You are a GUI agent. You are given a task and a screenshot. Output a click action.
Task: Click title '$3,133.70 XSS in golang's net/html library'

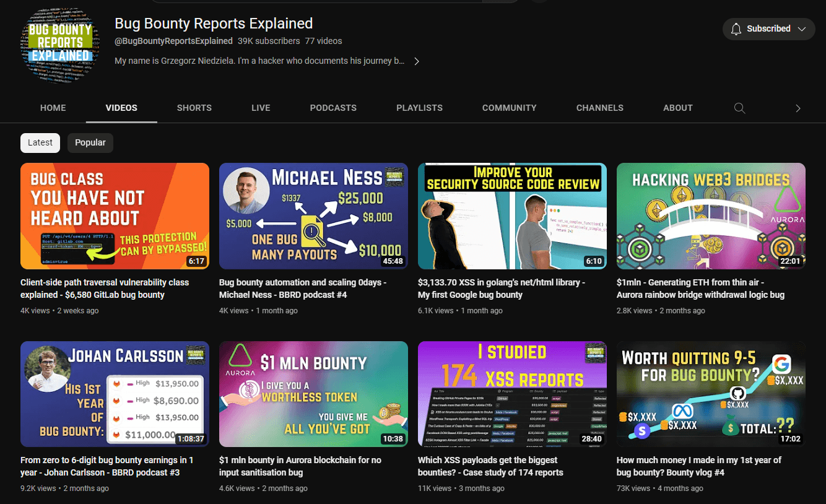tap(502, 289)
